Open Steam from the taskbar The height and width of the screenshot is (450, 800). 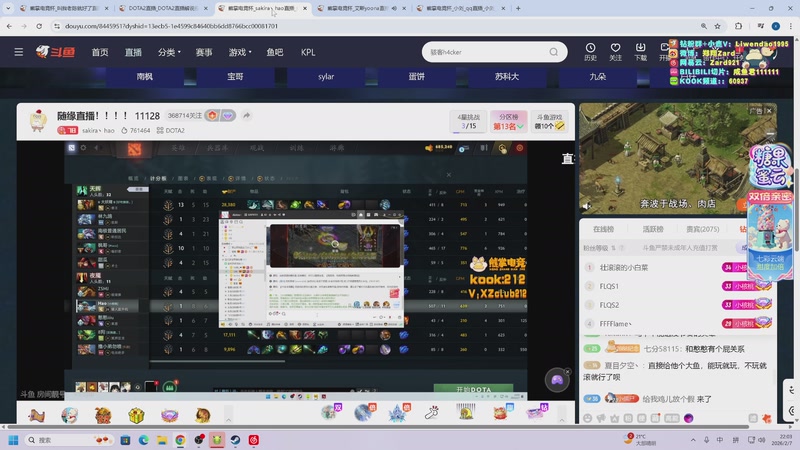tap(235, 440)
